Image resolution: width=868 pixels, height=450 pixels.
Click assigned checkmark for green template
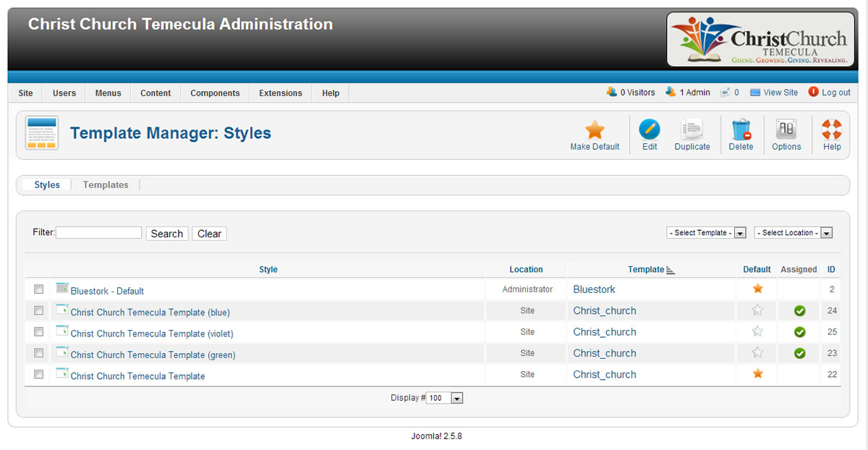[799, 353]
